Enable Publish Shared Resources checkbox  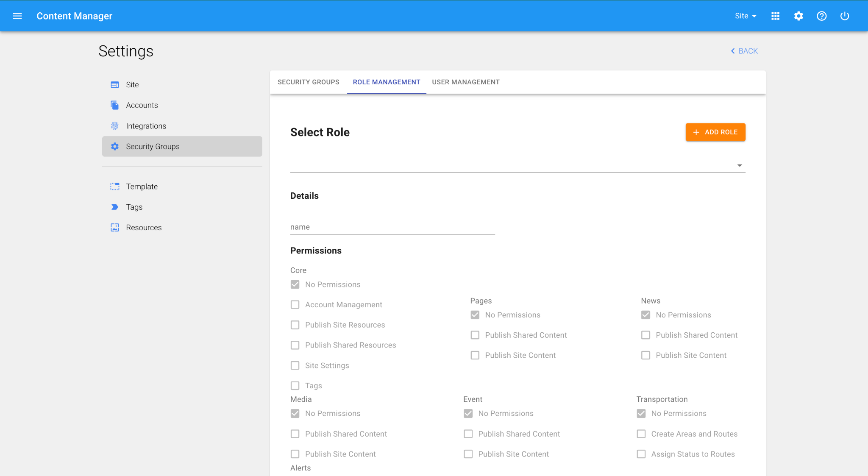click(295, 345)
